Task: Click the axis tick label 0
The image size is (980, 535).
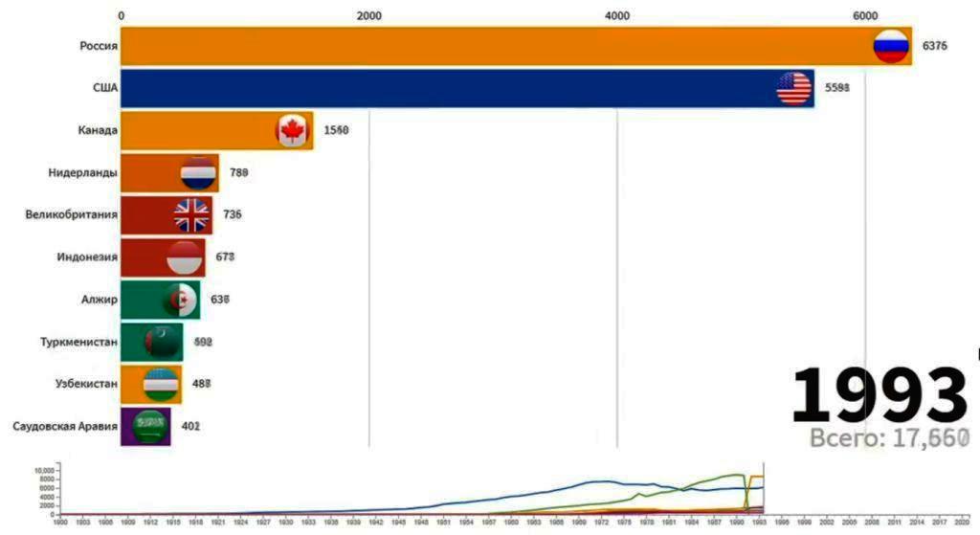Action: coord(122,15)
